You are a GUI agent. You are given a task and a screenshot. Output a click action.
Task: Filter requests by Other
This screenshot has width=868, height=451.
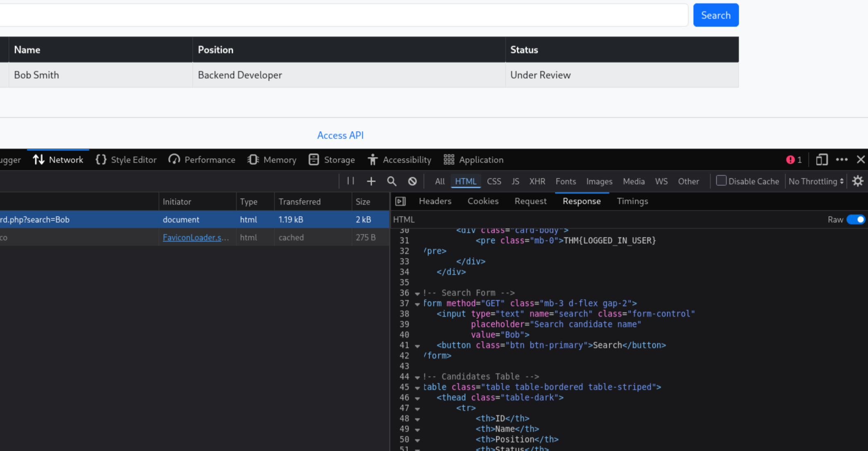pyautogui.click(x=688, y=181)
